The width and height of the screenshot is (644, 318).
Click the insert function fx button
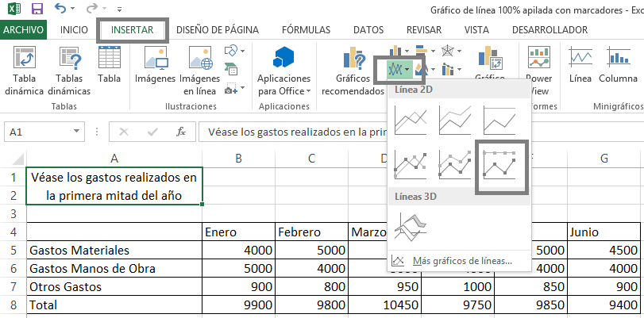[180, 132]
